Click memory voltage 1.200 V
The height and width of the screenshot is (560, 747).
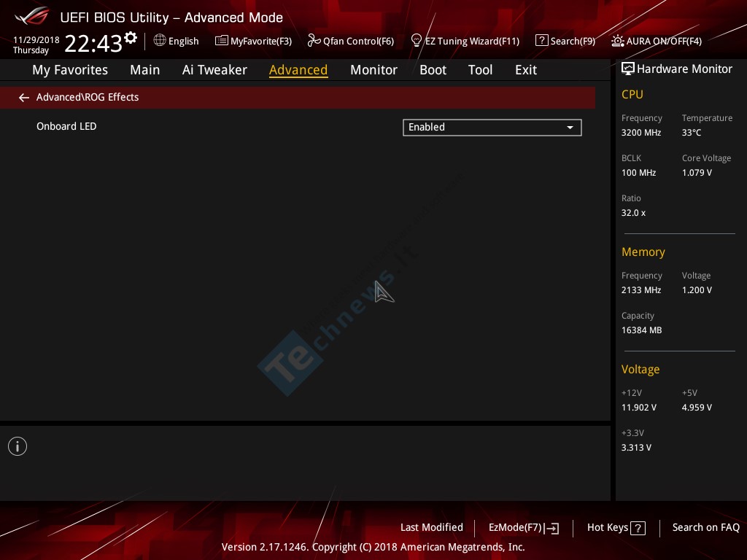tap(697, 290)
